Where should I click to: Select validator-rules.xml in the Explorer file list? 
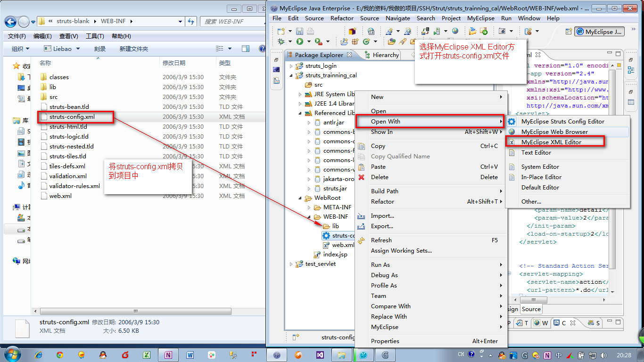click(x=74, y=186)
